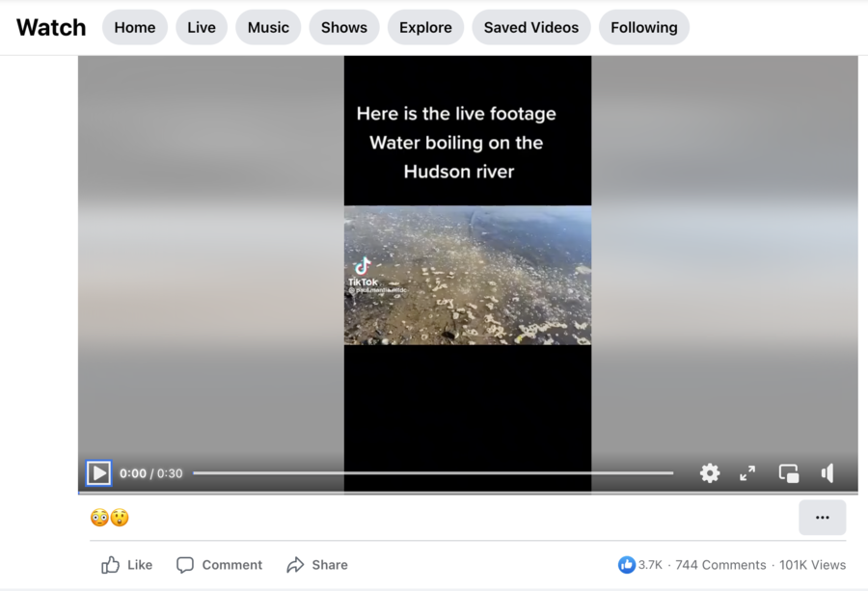Open the Following tab
Image resolution: width=868 pixels, height=591 pixels.
pos(643,28)
